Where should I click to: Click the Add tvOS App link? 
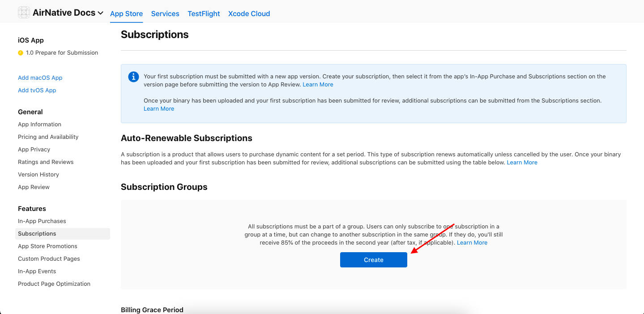[37, 90]
